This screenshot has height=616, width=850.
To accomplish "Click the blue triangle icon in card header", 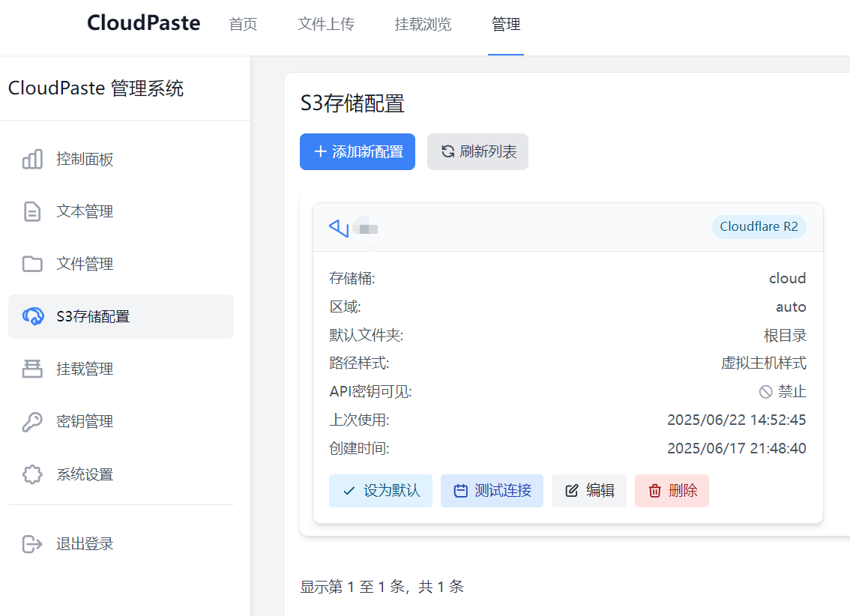I will coord(339,227).
